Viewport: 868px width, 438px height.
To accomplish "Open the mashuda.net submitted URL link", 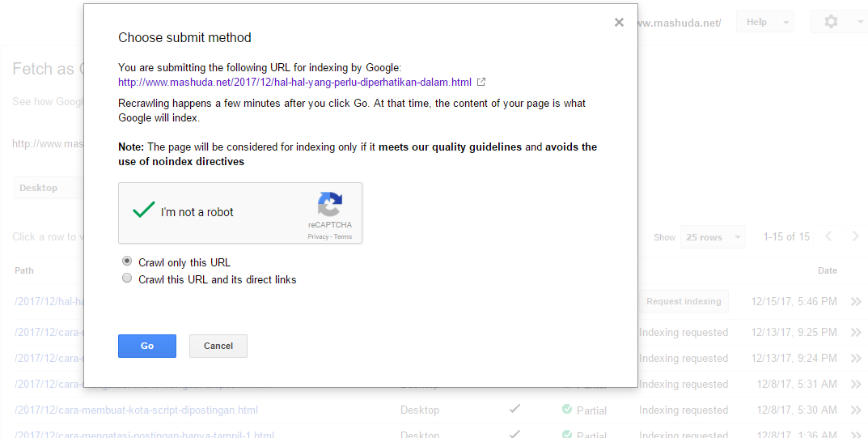I will (294, 82).
